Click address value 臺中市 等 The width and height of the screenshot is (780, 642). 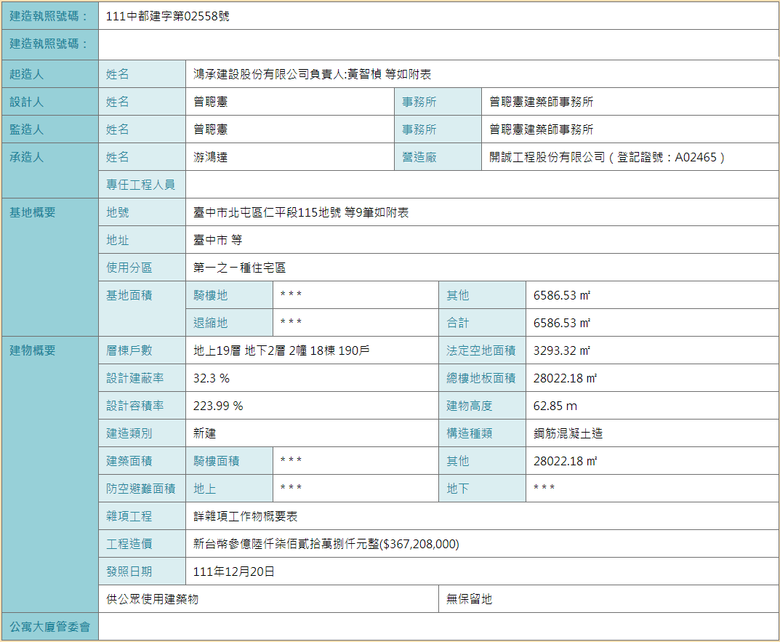coord(217,240)
